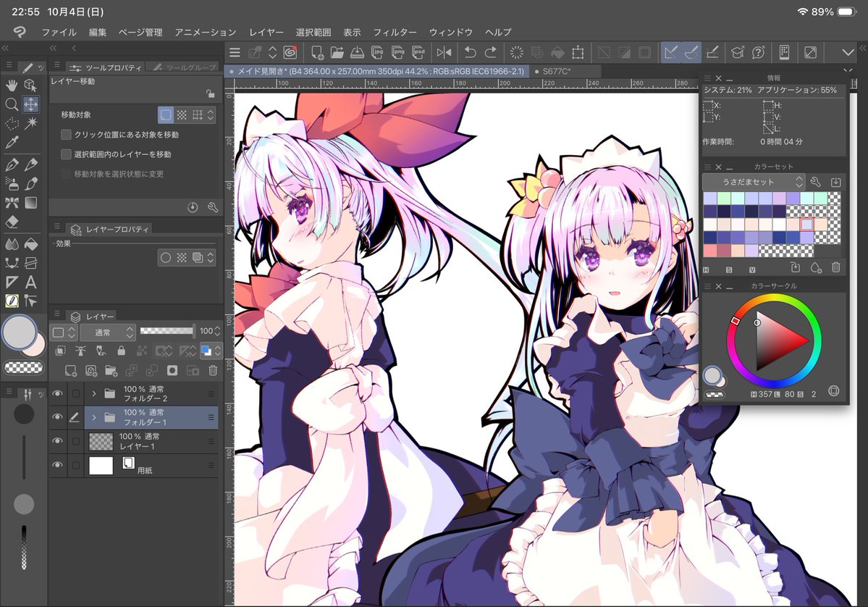The width and height of the screenshot is (868, 607).
Task: Check 'クリック位置にある対象を移動' option
Action: (66, 135)
